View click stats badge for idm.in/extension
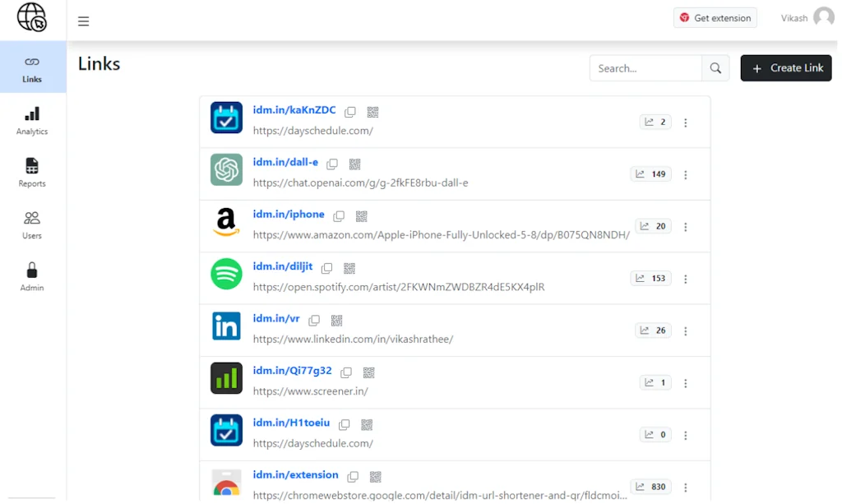The image size is (842, 504). (x=650, y=486)
